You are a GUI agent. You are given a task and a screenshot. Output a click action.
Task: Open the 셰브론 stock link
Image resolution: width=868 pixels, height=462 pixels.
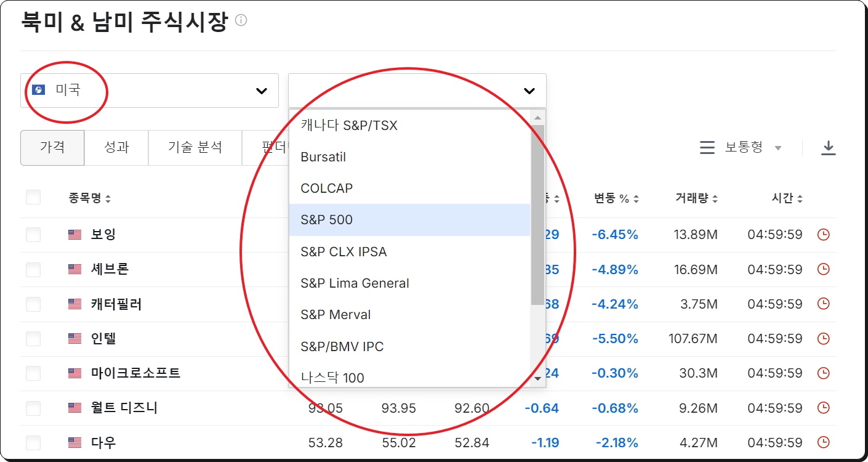[110, 269]
